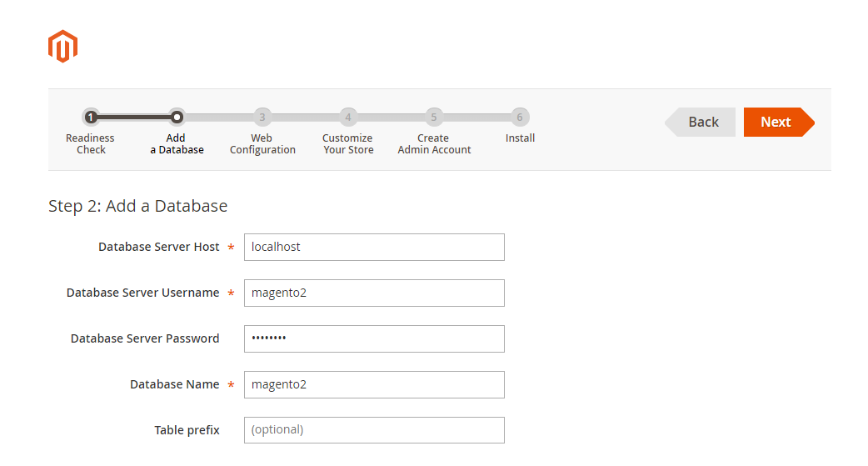Focus the Database Server Host field

(x=374, y=247)
